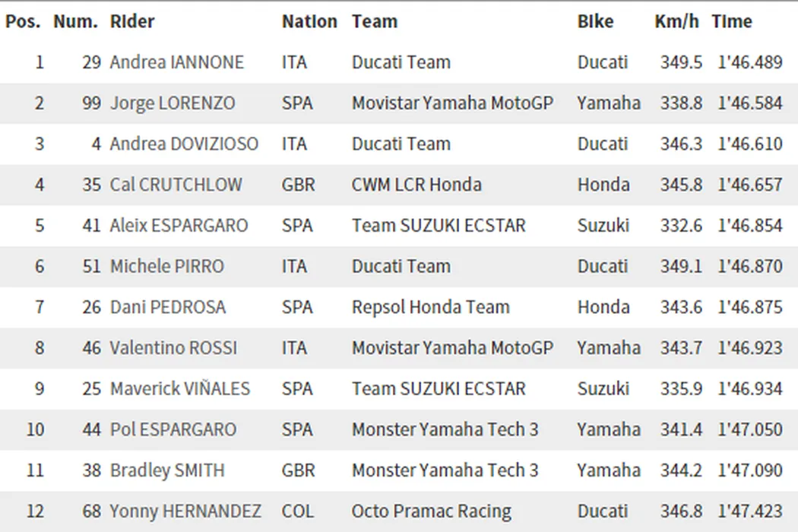The image size is (798, 532).
Task: Select rider Jorge LORENZO
Action: 173,103
